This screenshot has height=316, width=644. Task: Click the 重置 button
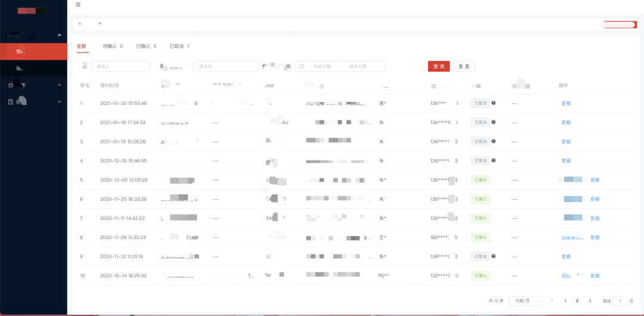coord(464,66)
